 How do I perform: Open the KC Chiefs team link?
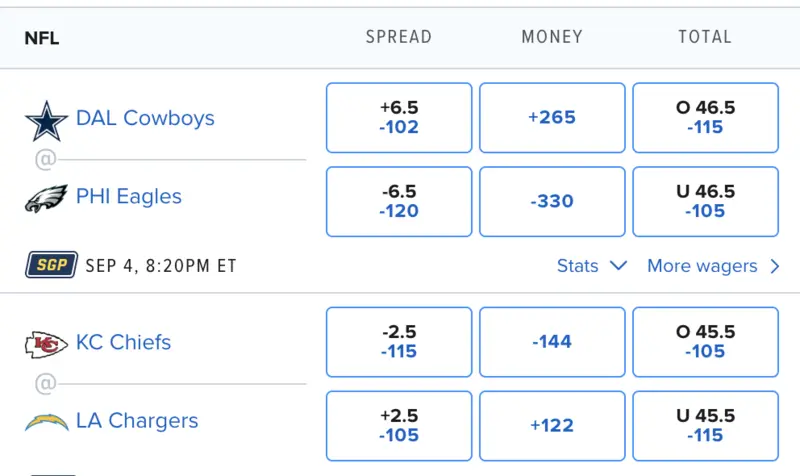click(x=123, y=342)
